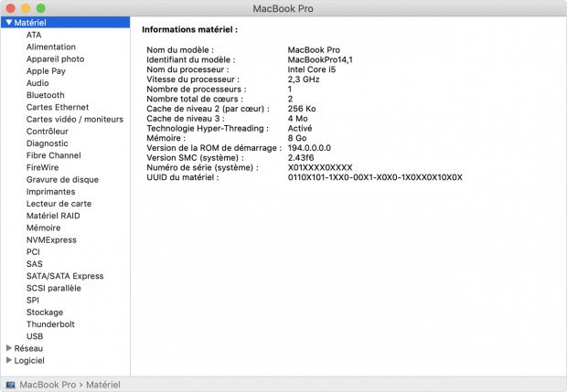Screen dimensions: 567x392
Task: Click the 'Informations matériel :' heading
Action: pyautogui.click(x=190, y=29)
